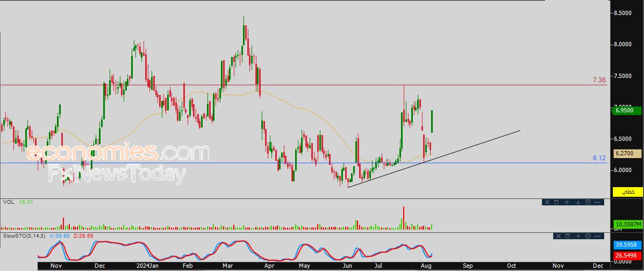
Task: Click the 6.5000 price axis label
Action: point(623,139)
